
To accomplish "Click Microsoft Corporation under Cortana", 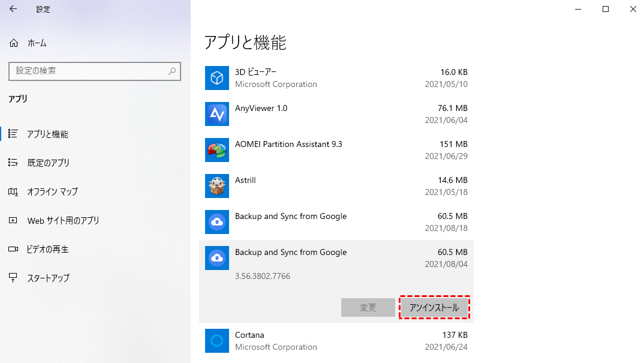I will [276, 347].
